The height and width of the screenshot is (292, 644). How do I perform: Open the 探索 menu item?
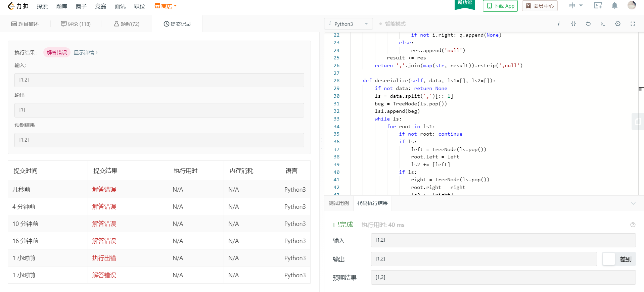[42, 6]
